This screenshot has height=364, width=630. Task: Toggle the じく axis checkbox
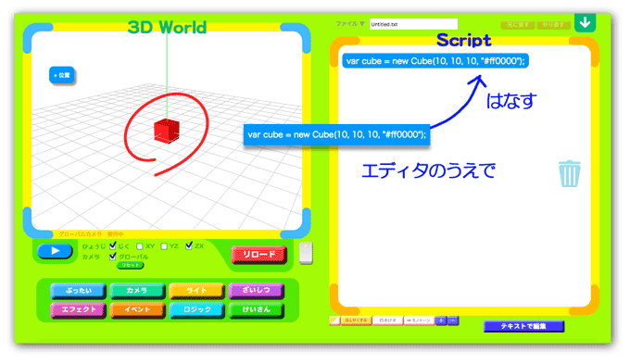[x=113, y=245]
